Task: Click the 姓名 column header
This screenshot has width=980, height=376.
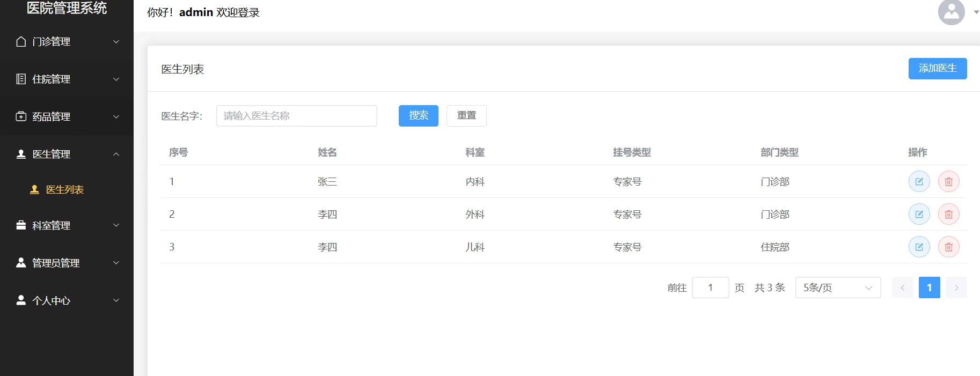Action: [327, 152]
